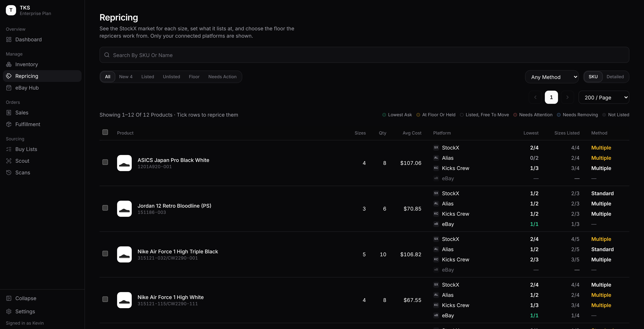
Task: Click the eBay Hub bag icon
Action: pyautogui.click(x=9, y=88)
